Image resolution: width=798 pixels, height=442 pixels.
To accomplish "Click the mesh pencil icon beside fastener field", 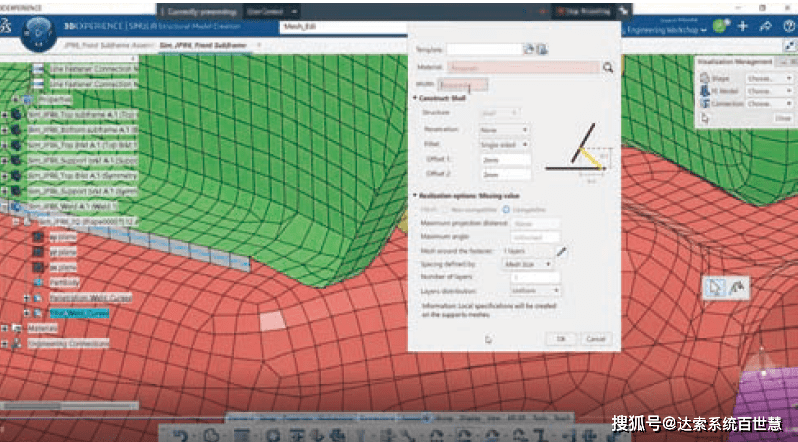I will click(x=561, y=250).
